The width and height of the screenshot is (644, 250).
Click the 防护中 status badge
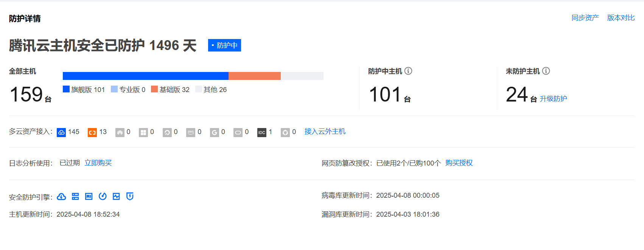pos(224,45)
